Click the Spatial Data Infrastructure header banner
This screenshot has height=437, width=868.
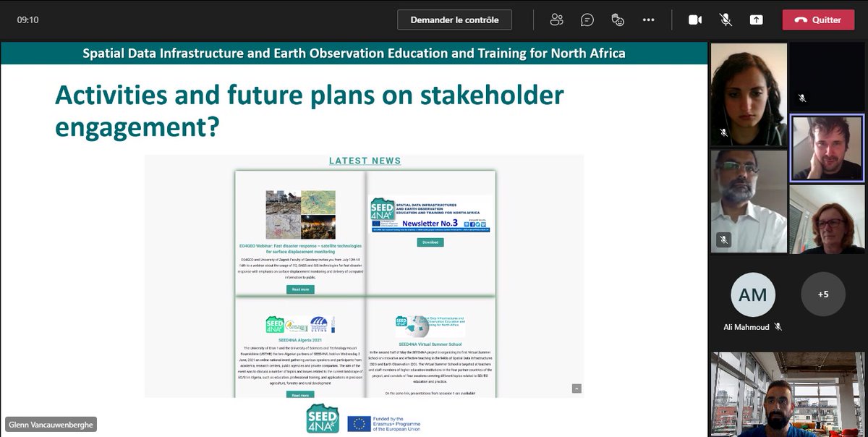click(354, 54)
